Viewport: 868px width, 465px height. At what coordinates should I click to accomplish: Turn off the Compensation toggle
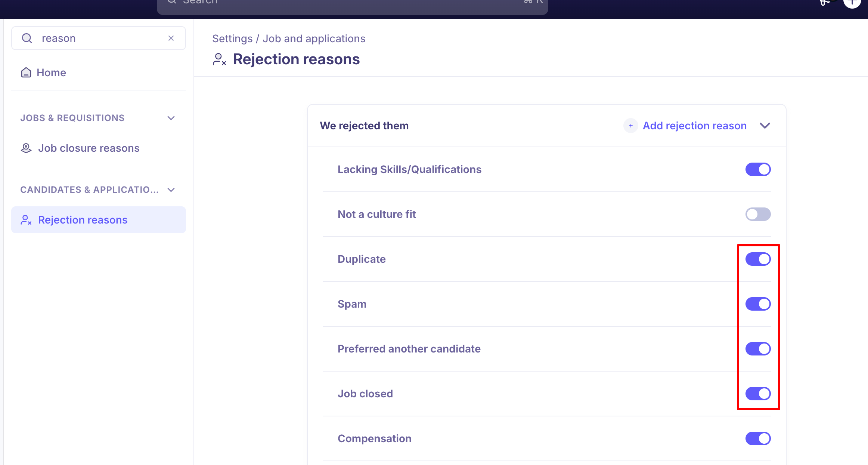[758, 438]
